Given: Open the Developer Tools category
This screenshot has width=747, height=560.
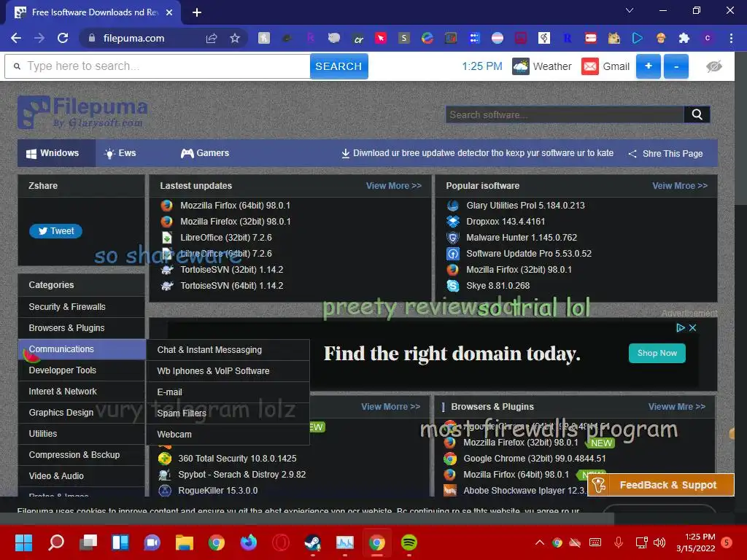Looking at the screenshot, I should (82, 370).
